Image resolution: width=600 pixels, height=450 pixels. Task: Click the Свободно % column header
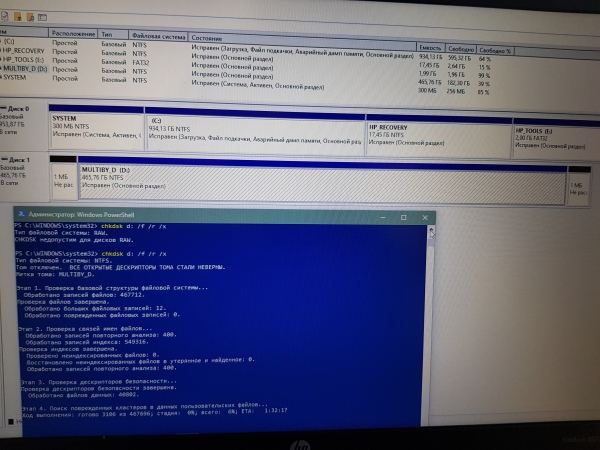click(495, 49)
